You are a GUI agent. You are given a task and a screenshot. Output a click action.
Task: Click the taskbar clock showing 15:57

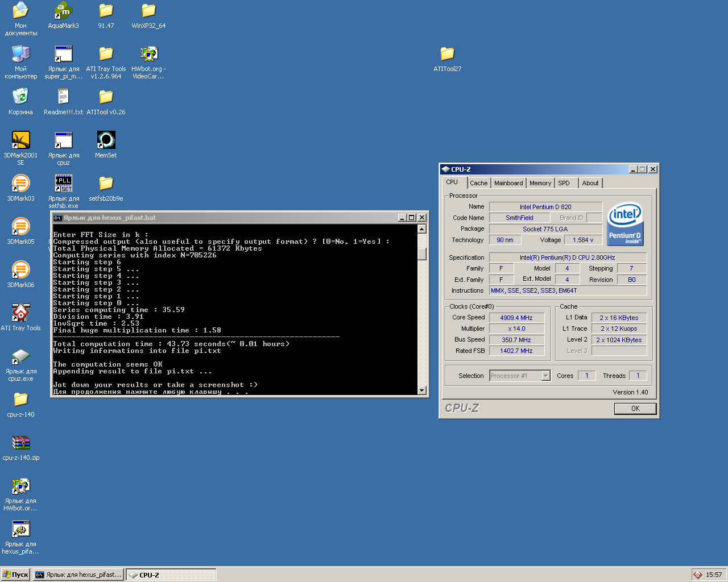[714, 575]
